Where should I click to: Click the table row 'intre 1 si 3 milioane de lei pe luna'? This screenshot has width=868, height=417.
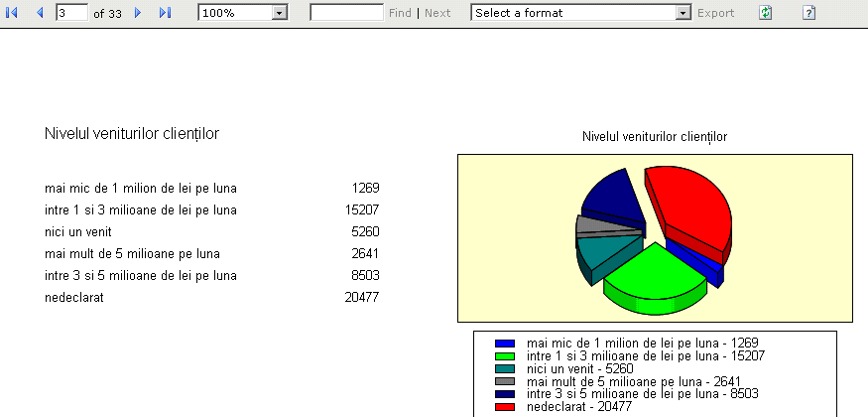pos(212,209)
